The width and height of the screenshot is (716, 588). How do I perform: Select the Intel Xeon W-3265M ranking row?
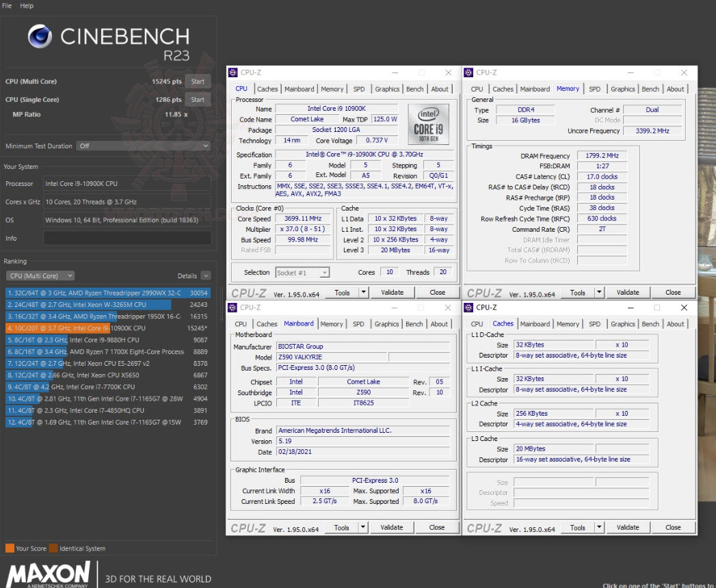coord(108,304)
